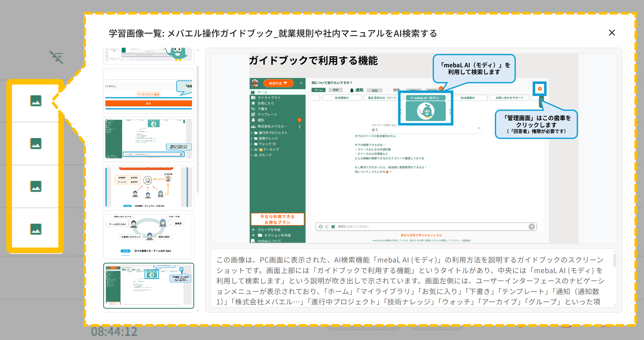Open the カテゴリー追加 thumbnail with orange 追加 bar
The image size is (644, 340).
click(x=149, y=91)
